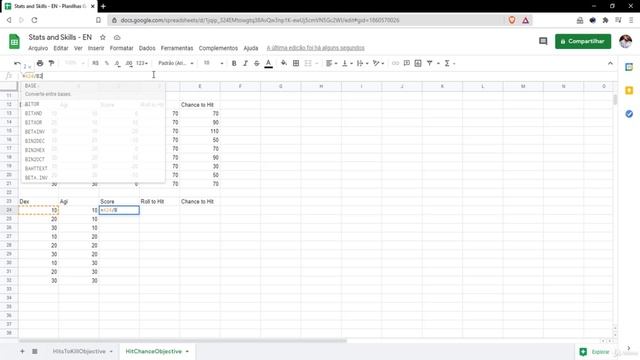Insert a comment with the toolbar icon
Image resolution: width=640 pixels, height=360 pixels.
click(x=407, y=63)
